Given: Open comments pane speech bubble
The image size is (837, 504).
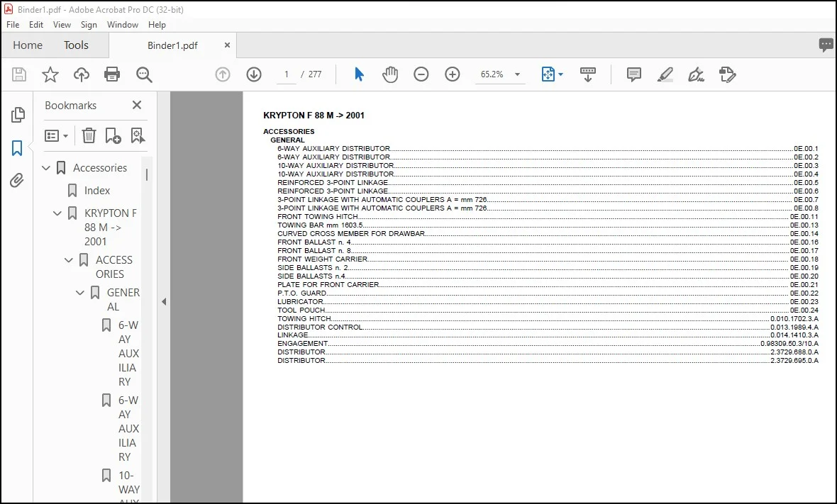Looking at the screenshot, I should pos(826,45).
